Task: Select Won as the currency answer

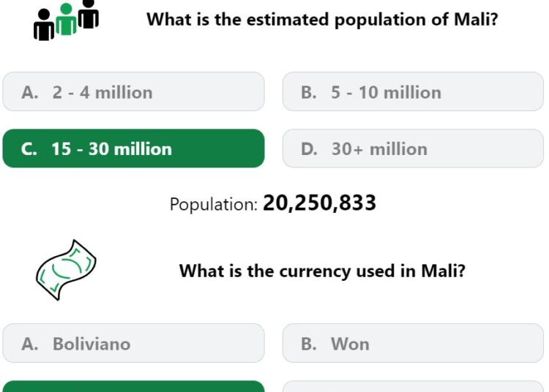Action: [413, 343]
